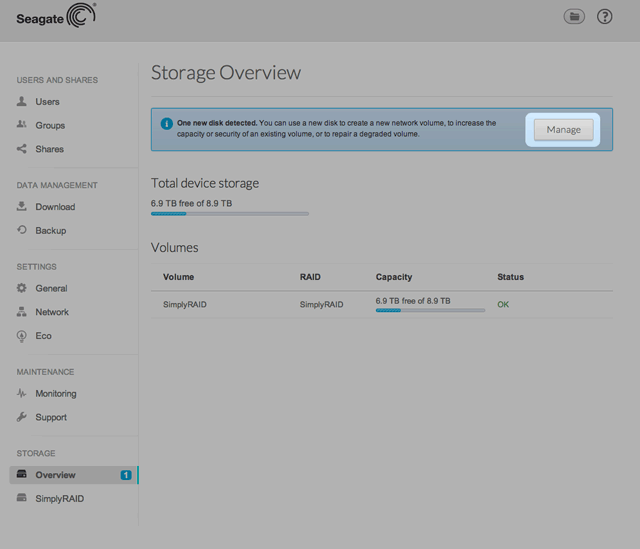Click the Overview notification badge
Screen dimensions: 640x549
point(126,475)
